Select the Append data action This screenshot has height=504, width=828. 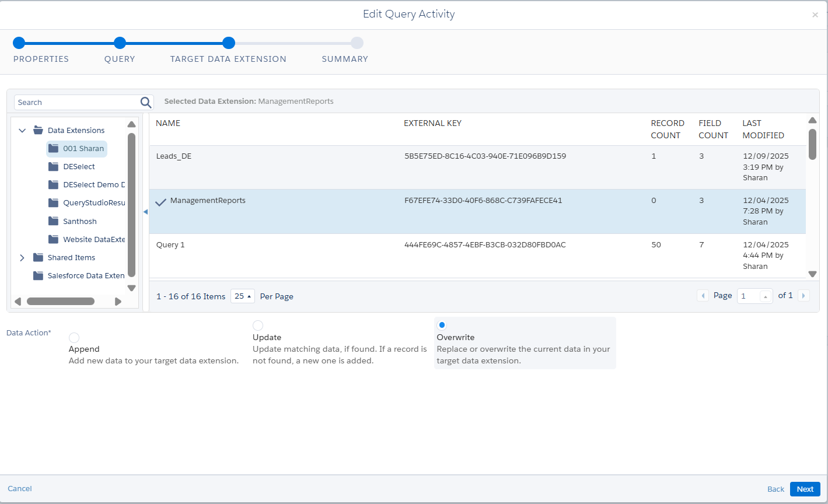tap(74, 338)
